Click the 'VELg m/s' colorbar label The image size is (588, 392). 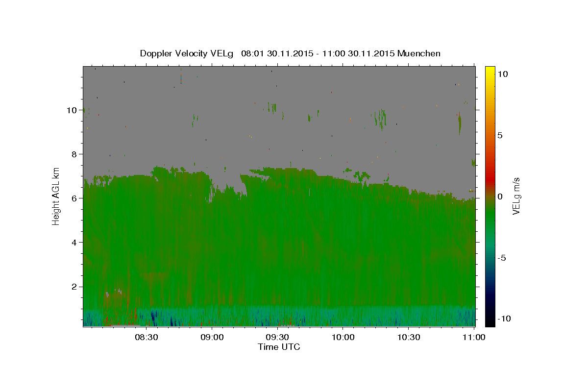516,196
